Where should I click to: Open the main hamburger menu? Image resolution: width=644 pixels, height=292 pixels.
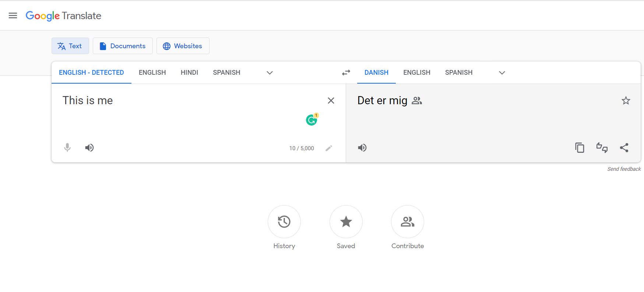[13, 15]
